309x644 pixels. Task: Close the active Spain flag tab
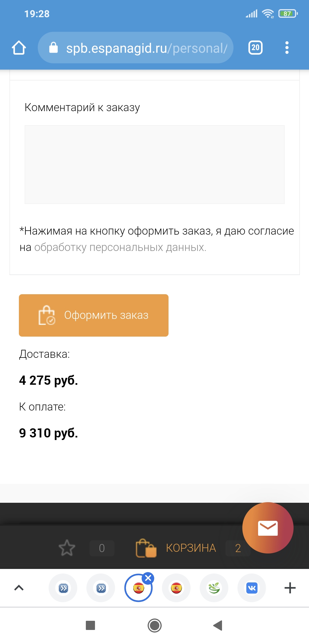pyautogui.click(x=148, y=578)
